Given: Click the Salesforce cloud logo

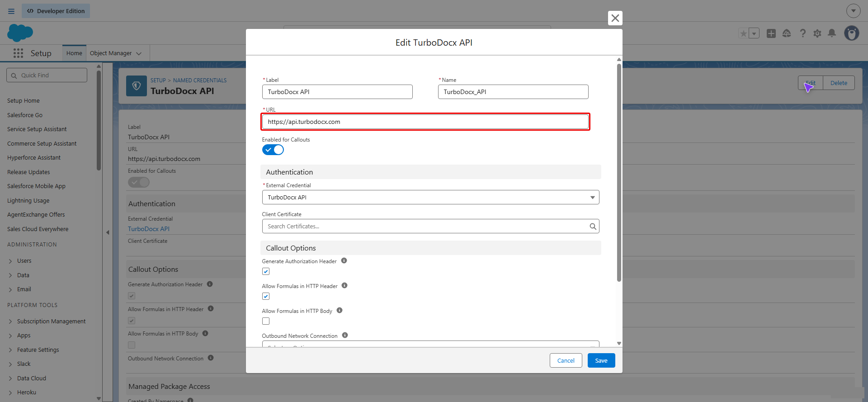Looking at the screenshot, I should (x=20, y=33).
